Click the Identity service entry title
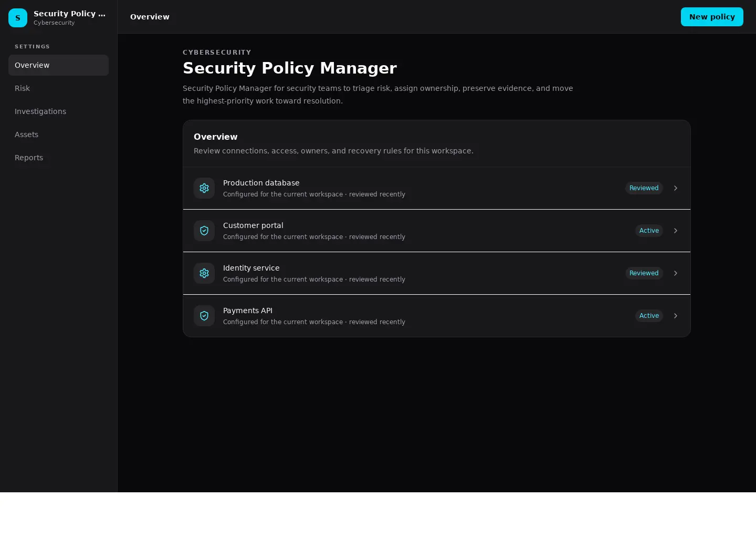The width and height of the screenshot is (756, 538). 251,268
